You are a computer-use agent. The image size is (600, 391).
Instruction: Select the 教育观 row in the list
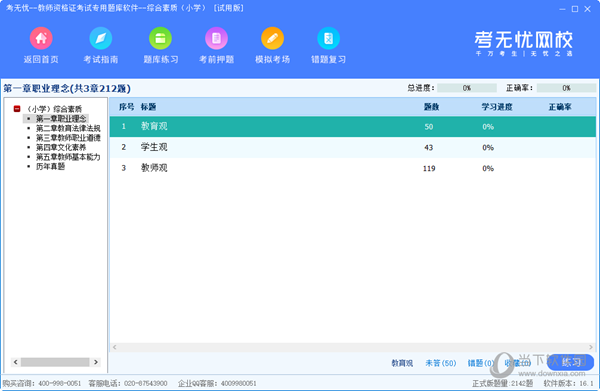(x=352, y=127)
